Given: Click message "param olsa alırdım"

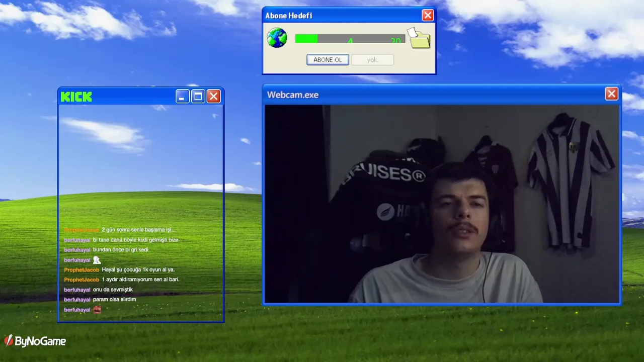Looking at the screenshot, I should [115, 300].
